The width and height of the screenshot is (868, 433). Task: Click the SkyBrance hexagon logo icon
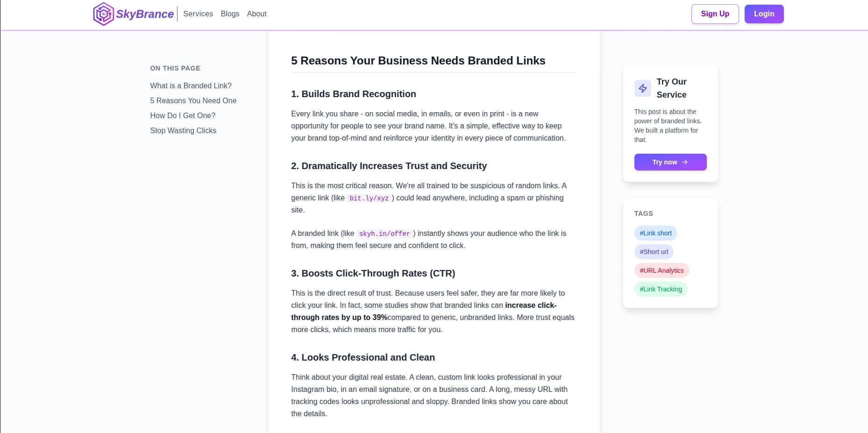click(x=103, y=14)
